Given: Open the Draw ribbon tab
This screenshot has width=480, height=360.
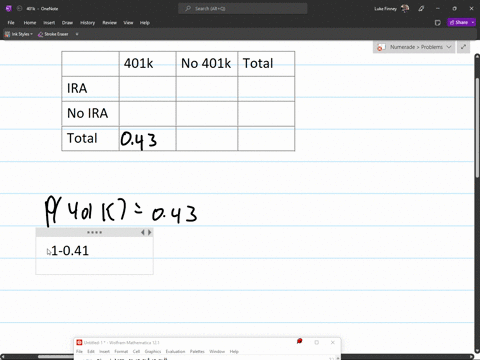Looking at the screenshot, I should point(67,23).
